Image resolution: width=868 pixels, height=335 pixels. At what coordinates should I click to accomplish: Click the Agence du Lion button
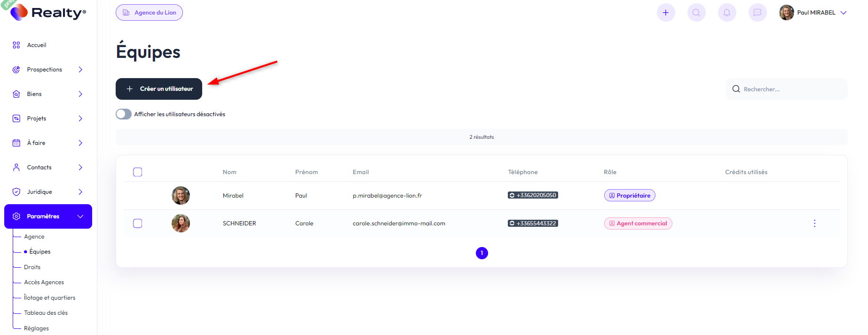(149, 13)
